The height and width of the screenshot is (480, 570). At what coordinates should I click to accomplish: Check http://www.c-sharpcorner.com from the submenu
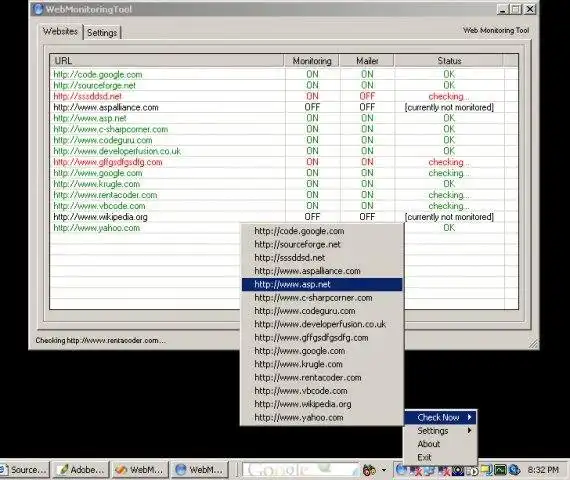click(322, 298)
